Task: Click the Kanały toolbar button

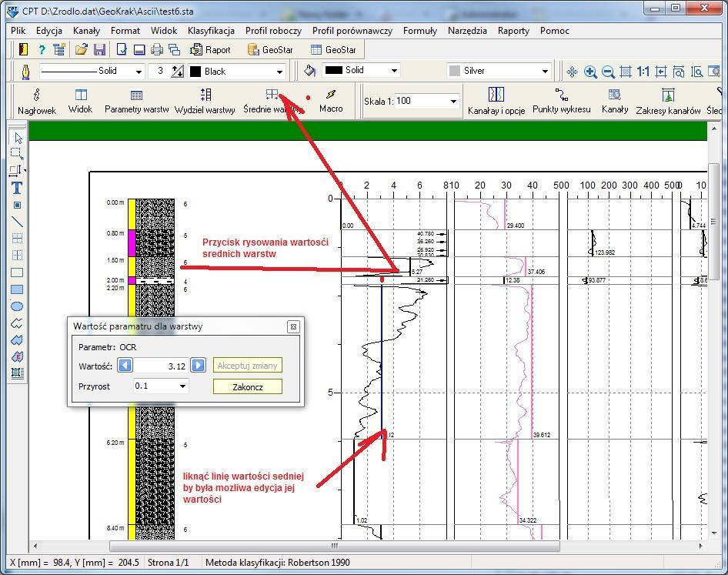Action: tap(615, 102)
